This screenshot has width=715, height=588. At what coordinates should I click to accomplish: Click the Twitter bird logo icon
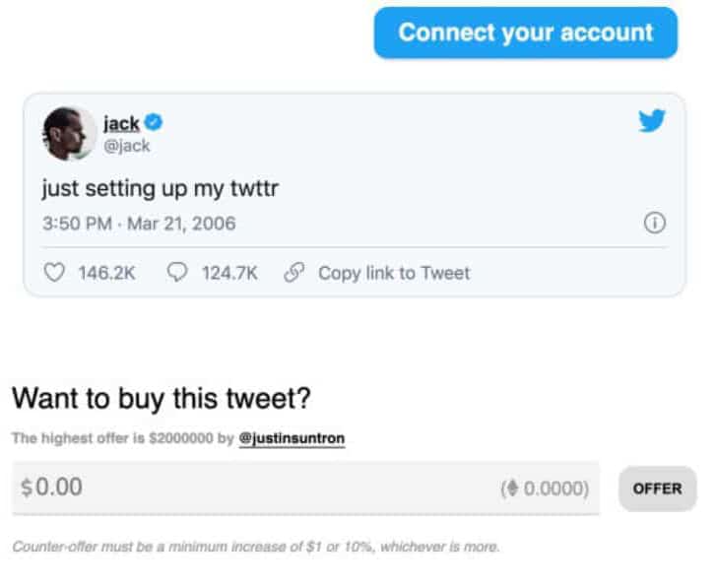(651, 121)
